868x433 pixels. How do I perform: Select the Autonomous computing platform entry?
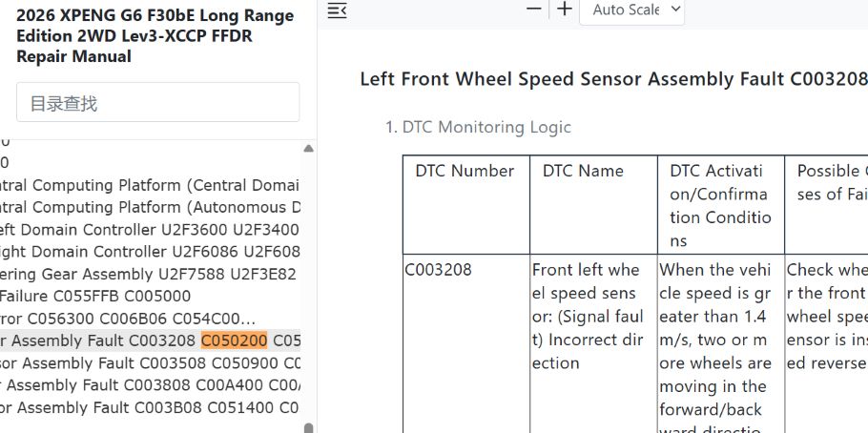150,207
